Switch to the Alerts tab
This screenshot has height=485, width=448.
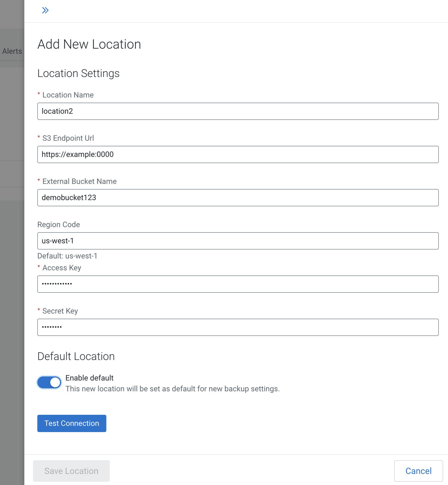[12, 51]
